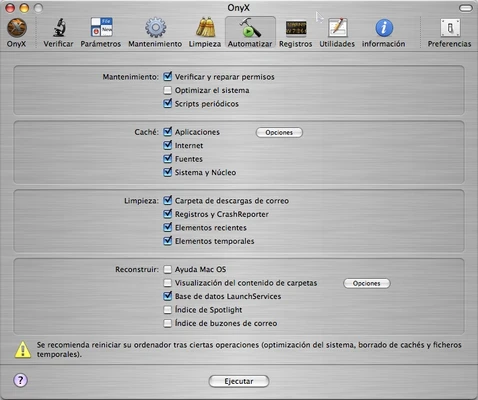Check Índice de buzones de correo
Viewport: 478px width, 400px height.
tap(168, 323)
